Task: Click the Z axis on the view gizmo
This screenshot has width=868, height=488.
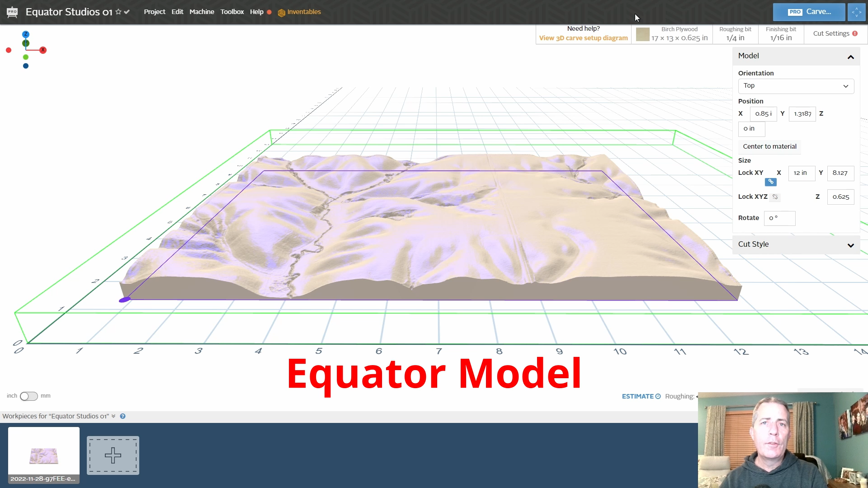Action: pyautogui.click(x=26, y=34)
